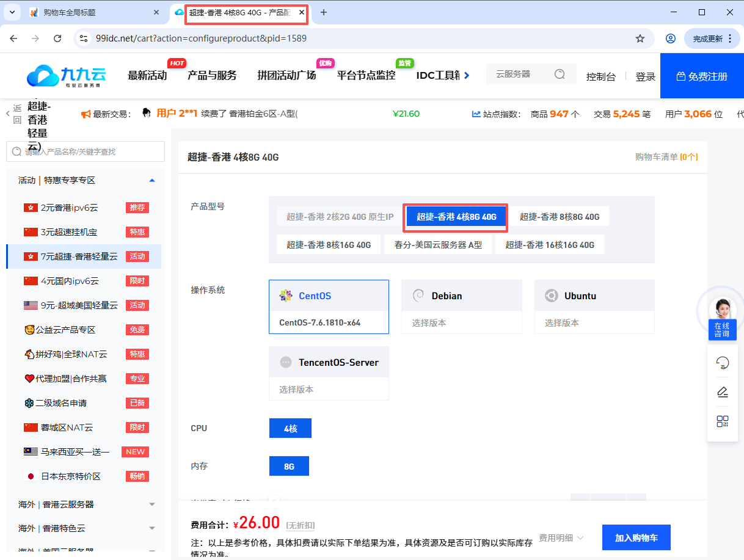The height and width of the screenshot is (560, 744).
Task: Select 蓉城区NAT云 in sidebar
Action: [84, 427]
